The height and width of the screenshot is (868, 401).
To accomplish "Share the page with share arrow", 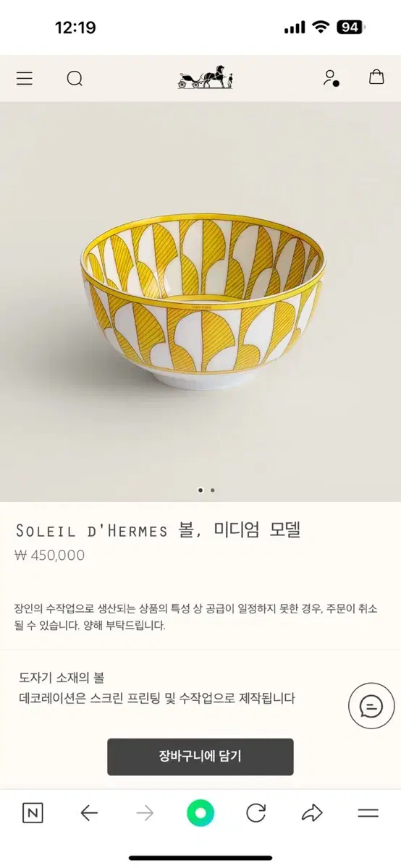I will 312,813.
